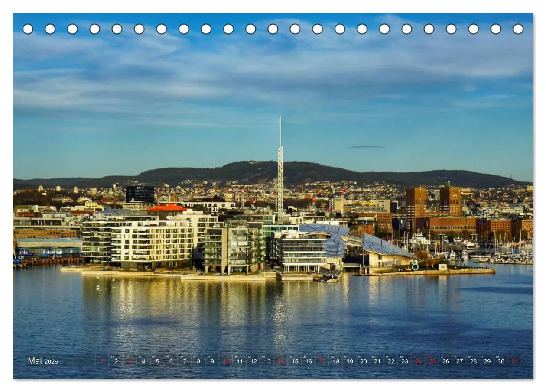The width and height of the screenshot is (546, 392).
Task: Select day 28 in the calendar strip
Action: click(x=473, y=361)
